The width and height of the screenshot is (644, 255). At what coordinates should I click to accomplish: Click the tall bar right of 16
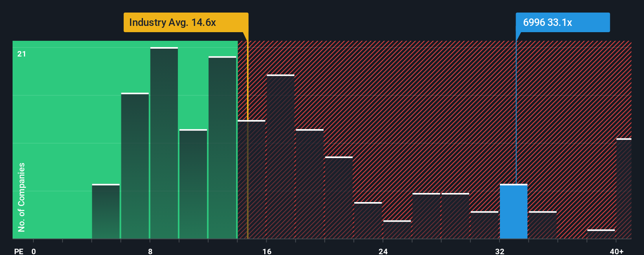(x=280, y=157)
